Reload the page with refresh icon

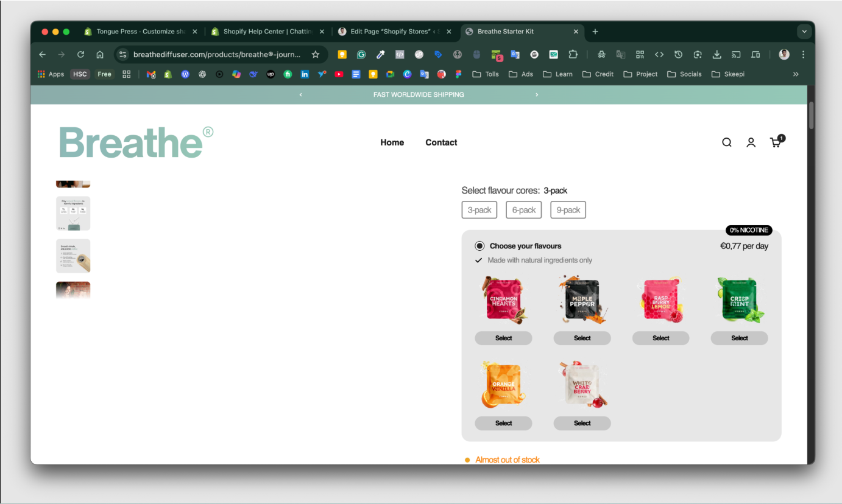[x=80, y=54]
